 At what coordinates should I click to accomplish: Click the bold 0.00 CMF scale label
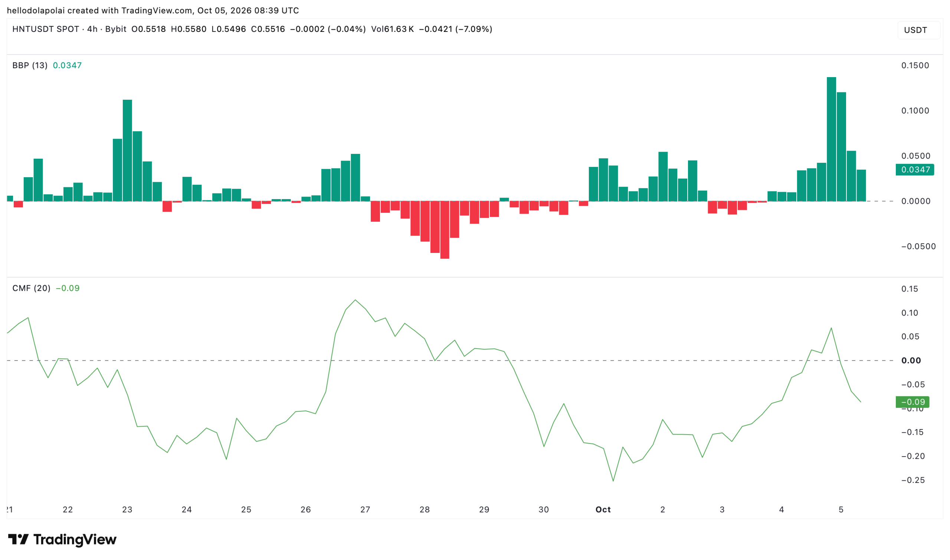click(911, 361)
